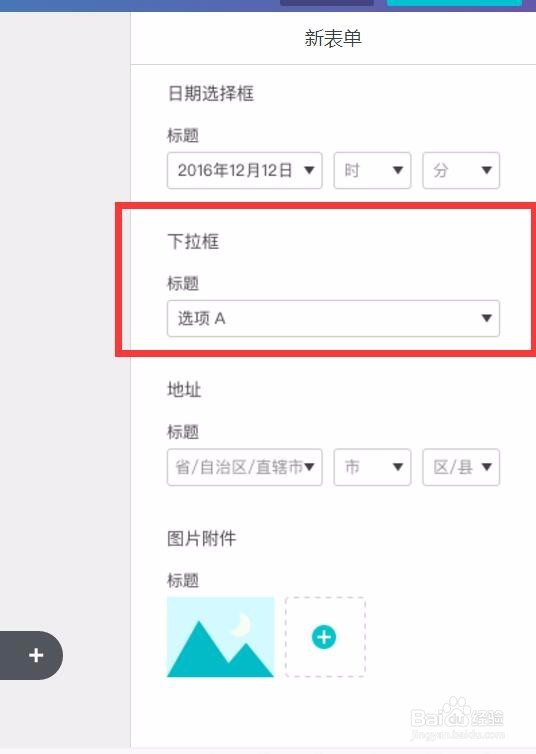Expand the 选项 A dropdown box
This screenshot has width=536, height=754.
[x=333, y=318]
